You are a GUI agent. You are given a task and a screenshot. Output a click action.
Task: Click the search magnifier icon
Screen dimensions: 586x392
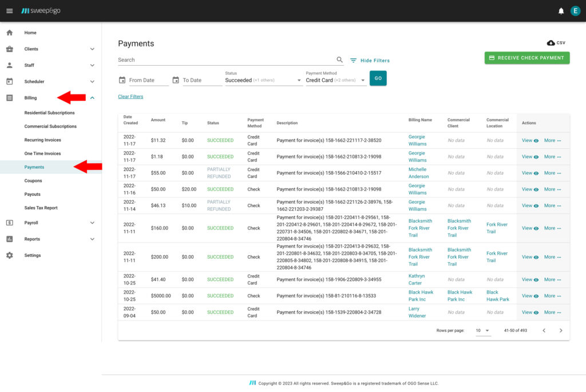(340, 60)
